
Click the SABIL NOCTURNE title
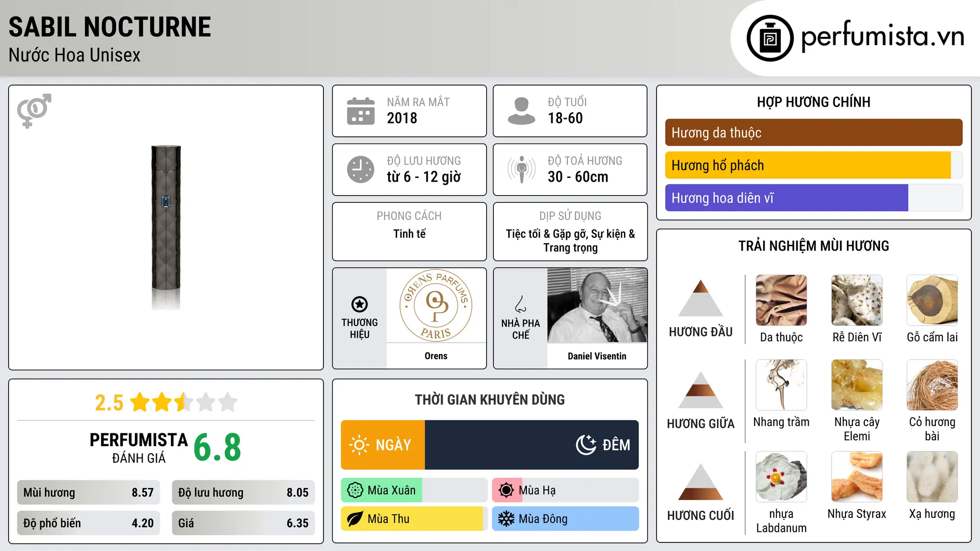110,27
